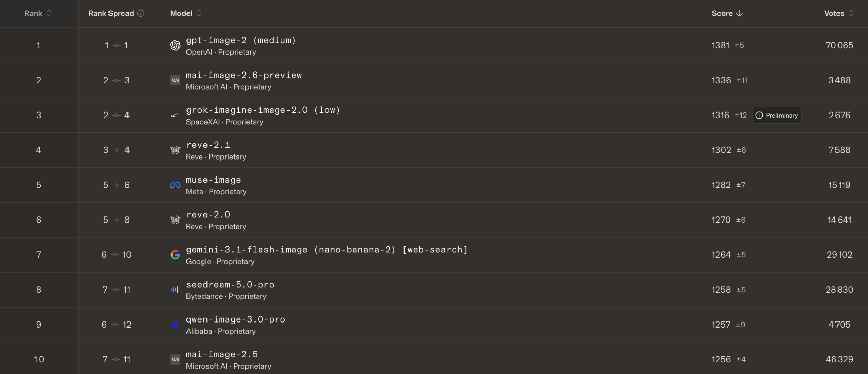Screen dimensions: 868x374
Task: Select the mai-image-2.5 model name
Action: [x=222, y=354]
